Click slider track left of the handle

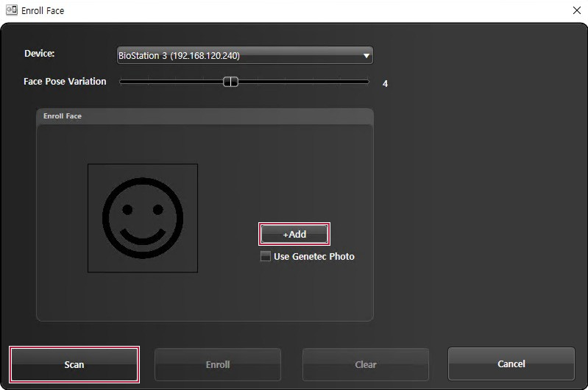pos(169,82)
